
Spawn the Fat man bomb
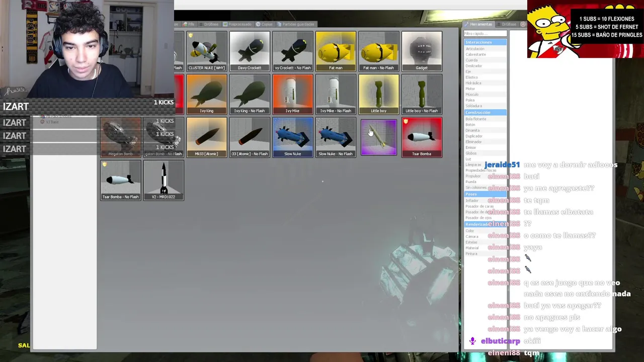pyautogui.click(x=336, y=51)
